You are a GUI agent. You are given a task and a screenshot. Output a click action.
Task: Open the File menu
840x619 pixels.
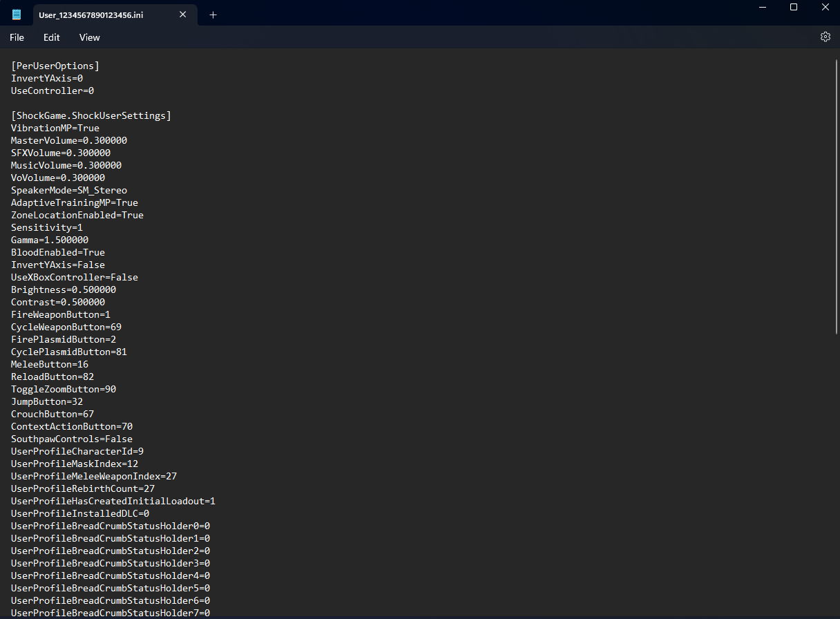pos(16,37)
